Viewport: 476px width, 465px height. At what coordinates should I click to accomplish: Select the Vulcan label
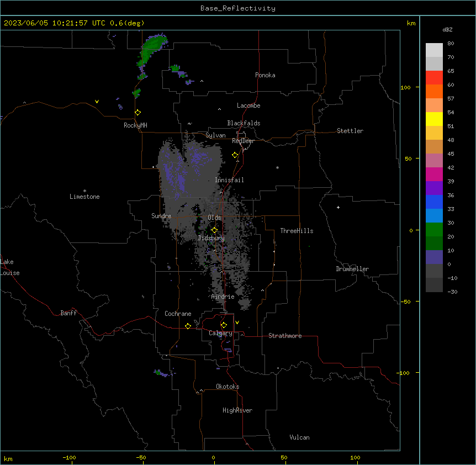click(300, 437)
